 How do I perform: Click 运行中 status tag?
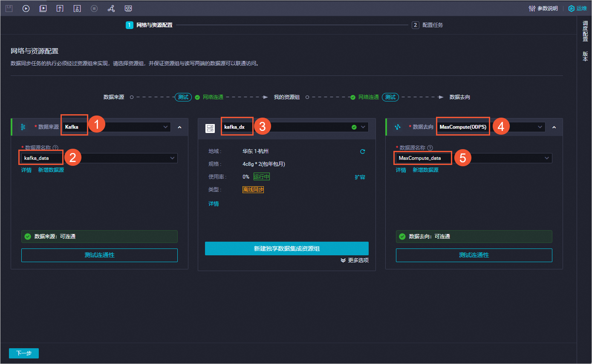(262, 177)
